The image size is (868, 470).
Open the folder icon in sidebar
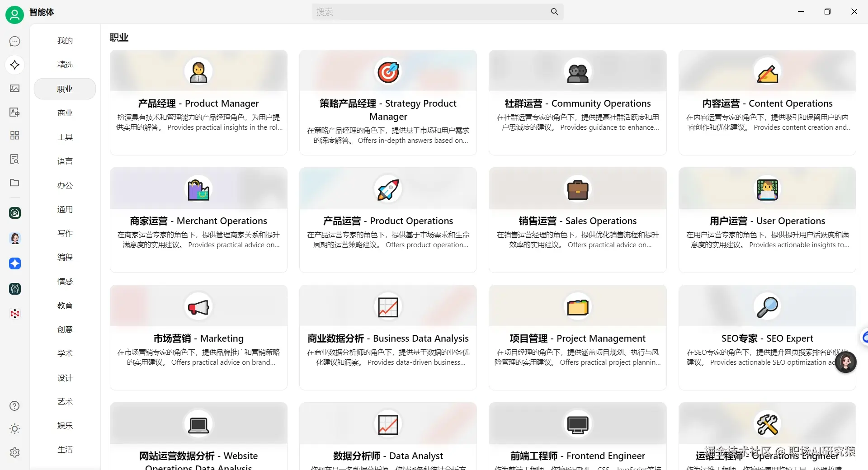tap(15, 183)
